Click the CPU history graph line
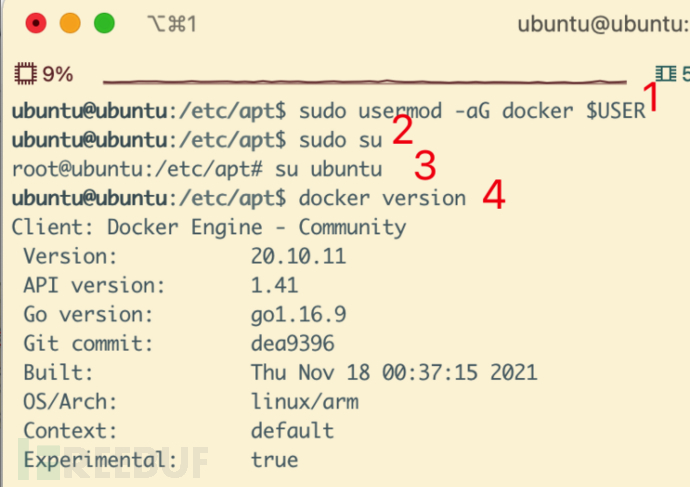 point(370,80)
